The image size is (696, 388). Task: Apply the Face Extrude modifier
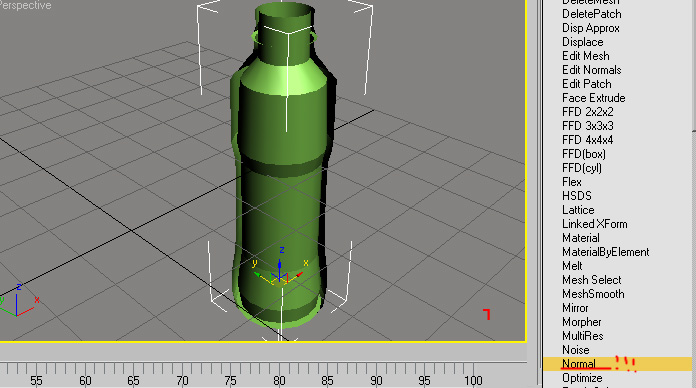594,98
